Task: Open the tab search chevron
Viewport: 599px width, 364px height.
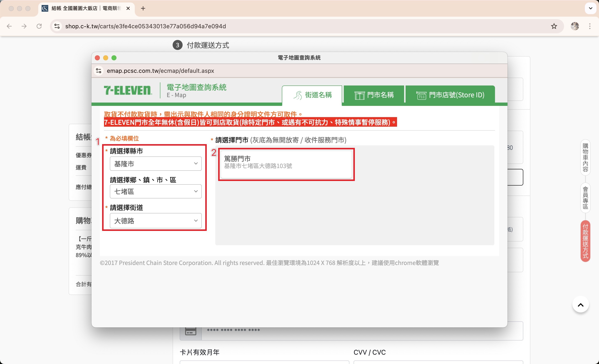Action: 590,9
